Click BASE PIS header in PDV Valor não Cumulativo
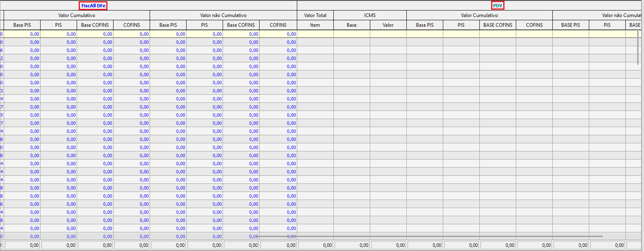The image size is (644, 251). point(571,25)
